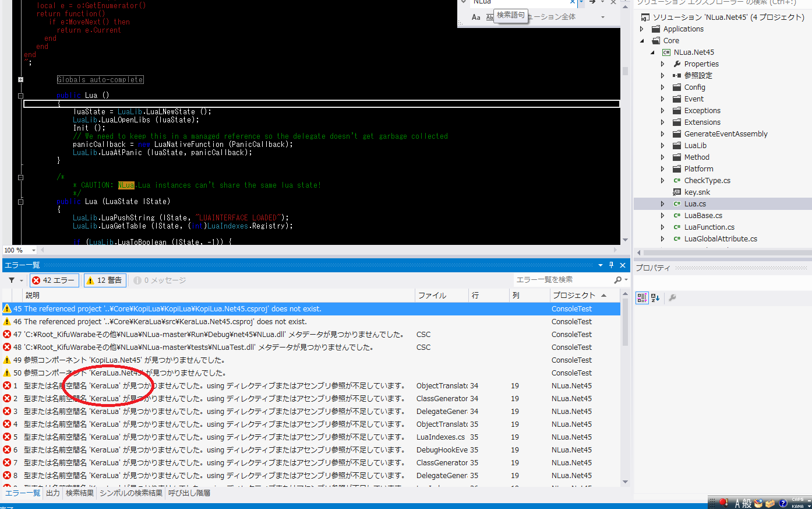Select the Method folder icon
The height and width of the screenshot is (509, 812).
pos(677,157)
